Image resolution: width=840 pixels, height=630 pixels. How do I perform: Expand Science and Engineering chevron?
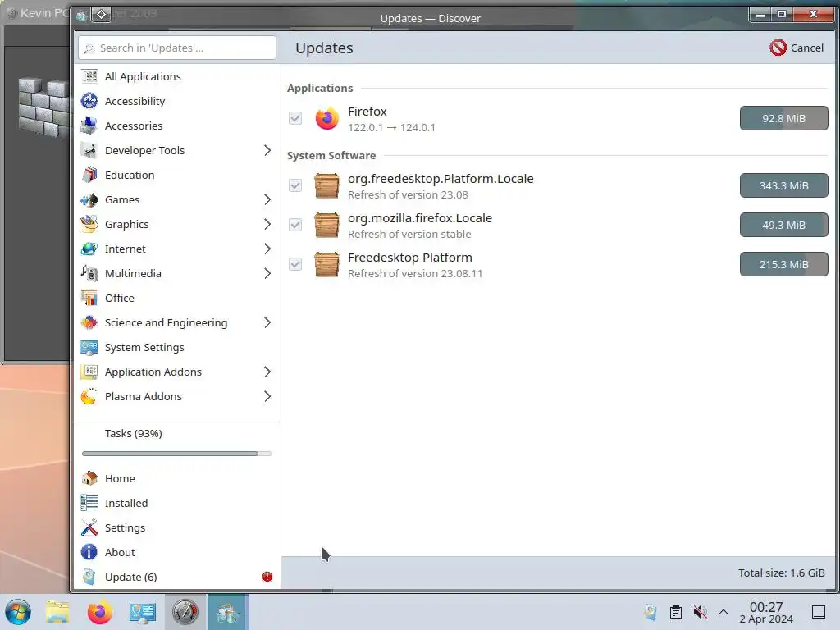click(x=267, y=323)
